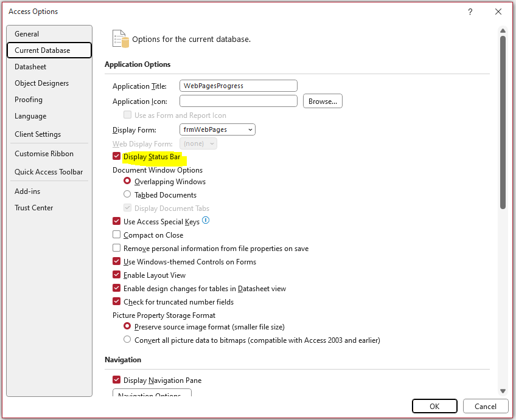Open the General options category
The height and width of the screenshot is (420, 516).
coord(49,34)
